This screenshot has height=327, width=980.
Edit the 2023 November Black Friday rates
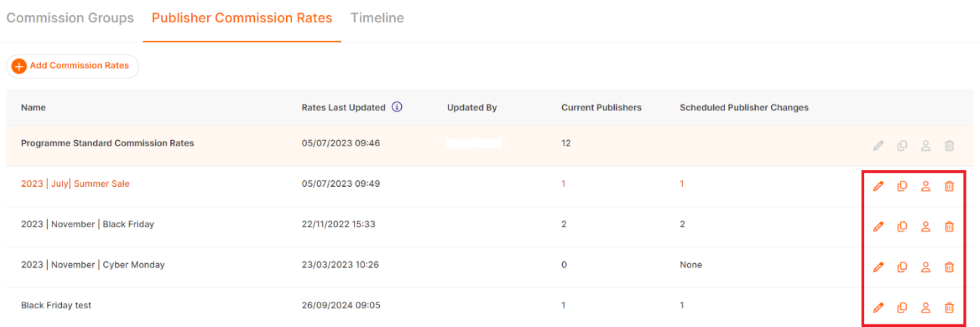[x=878, y=227]
